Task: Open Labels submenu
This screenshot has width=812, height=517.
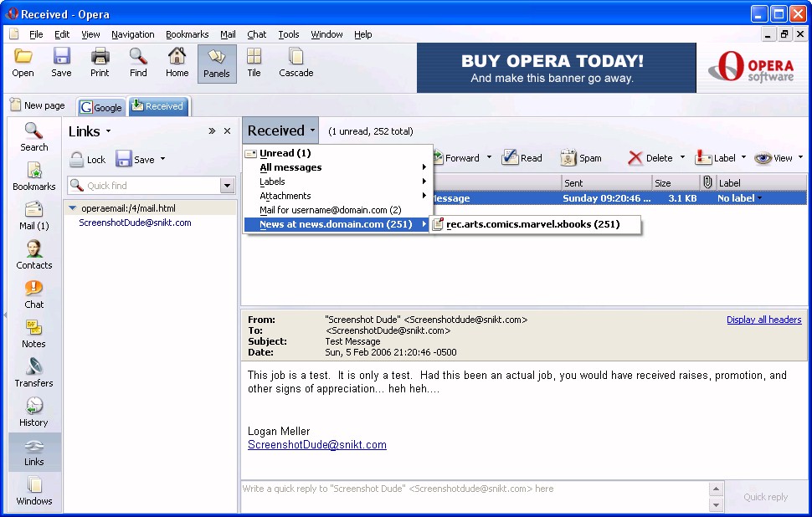Action: pos(337,182)
